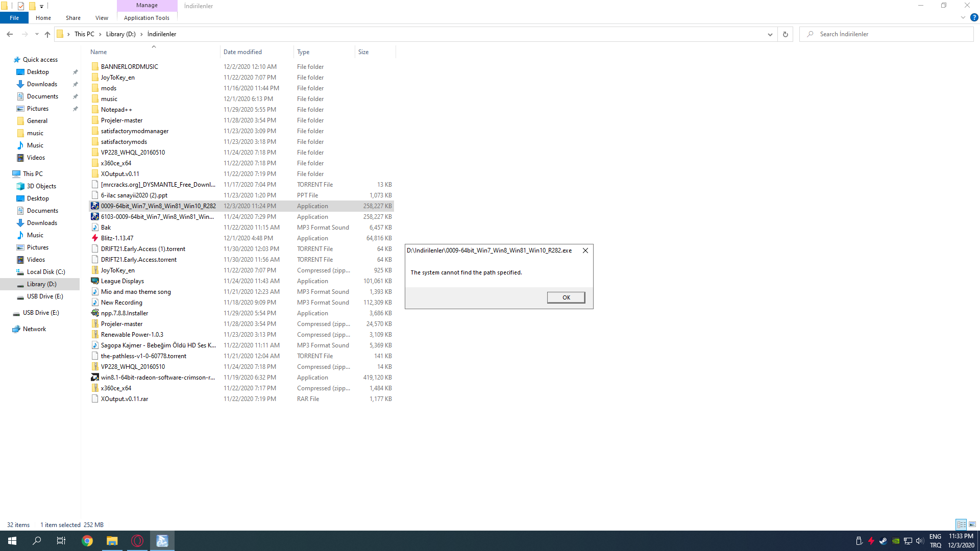Open Google Chrome from the taskbar
The width and height of the screenshot is (980, 551).
click(87, 541)
